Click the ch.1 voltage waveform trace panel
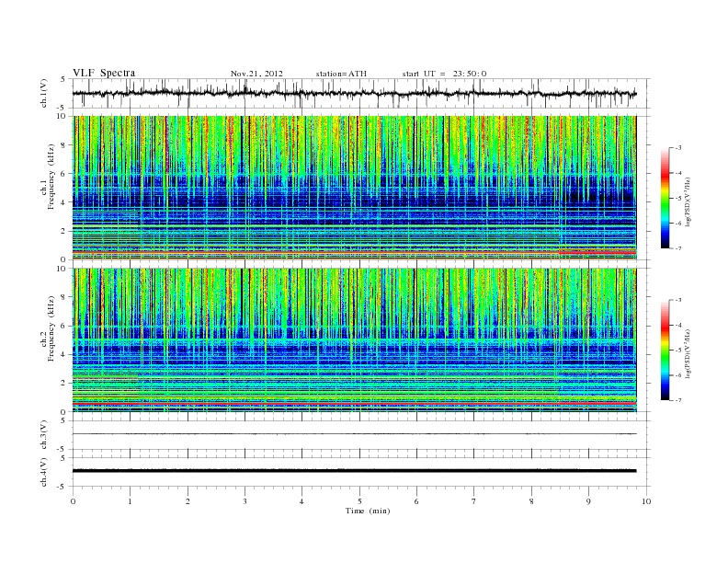 point(361,93)
